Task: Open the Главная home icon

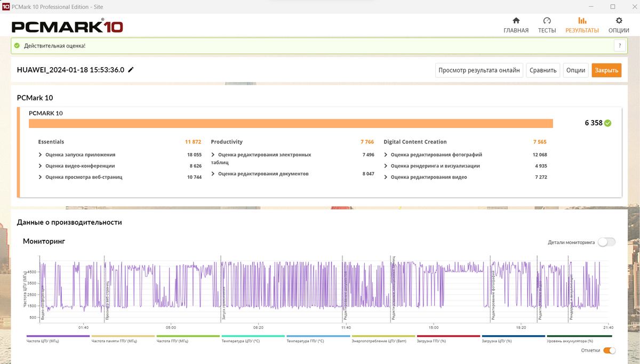Action: click(516, 21)
